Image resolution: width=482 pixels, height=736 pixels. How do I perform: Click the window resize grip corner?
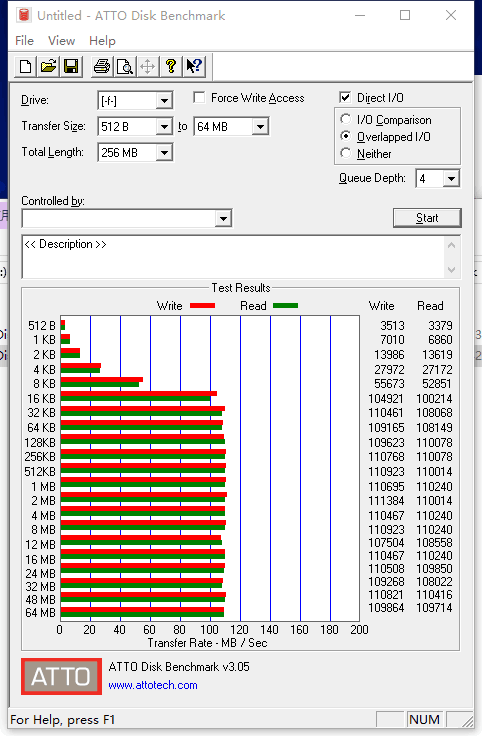tap(467, 720)
